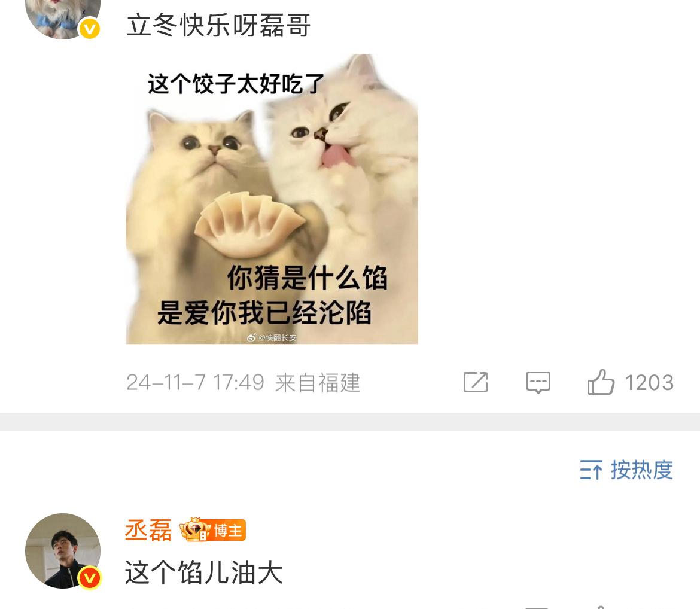Viewport: 700px width, 609px height.
Task: Tap the repost icon under the comment
Action: point(476,382)
